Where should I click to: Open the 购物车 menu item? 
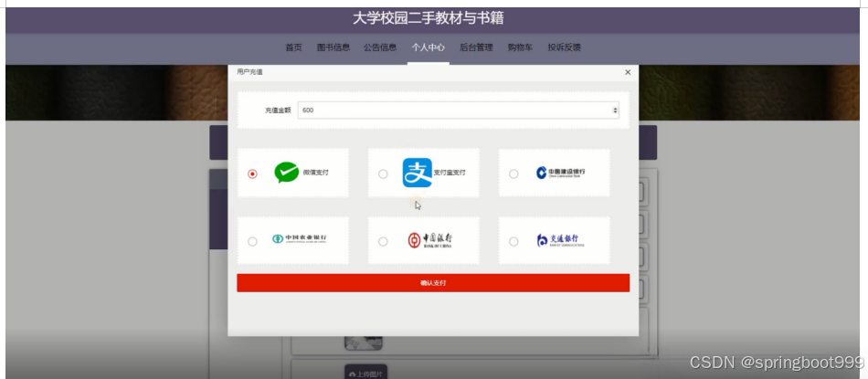[x=521, y=47]
